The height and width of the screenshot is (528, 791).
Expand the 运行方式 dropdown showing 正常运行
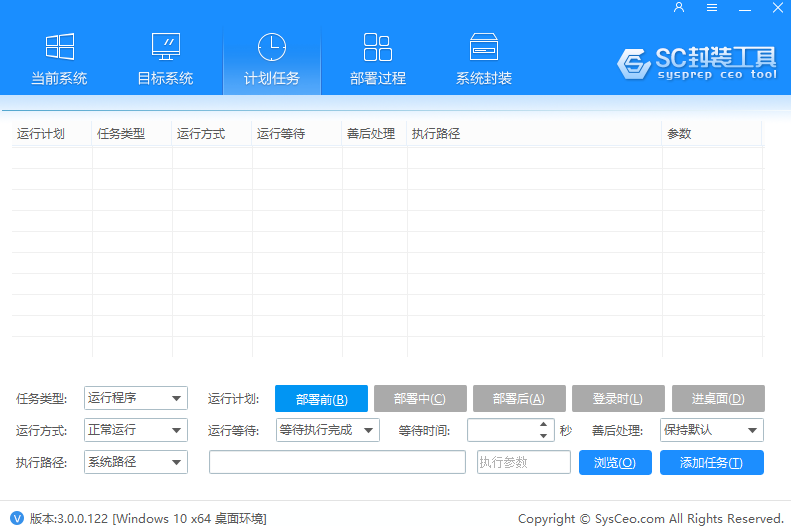pyautogui.click(x=136, y=430)
